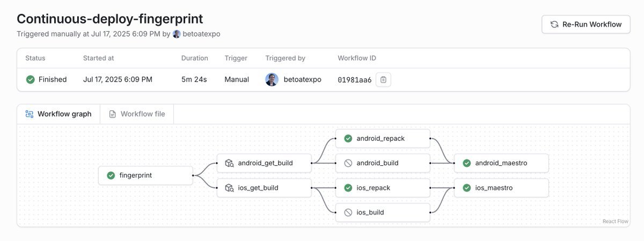Click the android_get_build package search icon
The image size is (644, 241).
click(229, 163)
